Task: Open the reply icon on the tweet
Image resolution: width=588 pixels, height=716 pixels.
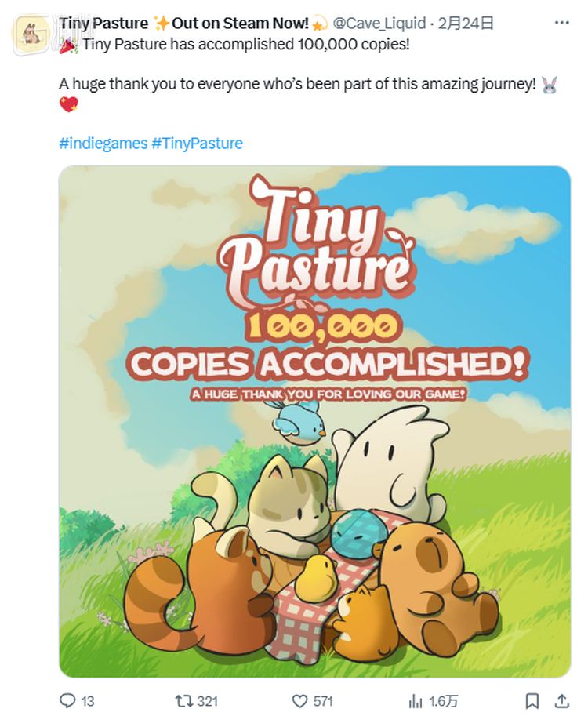Action: 68,700
